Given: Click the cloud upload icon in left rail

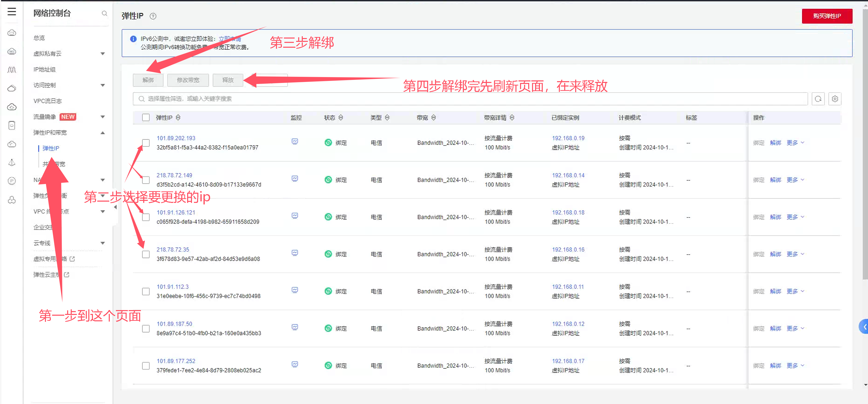Looking at the screenshot, I should click(12, 107).
